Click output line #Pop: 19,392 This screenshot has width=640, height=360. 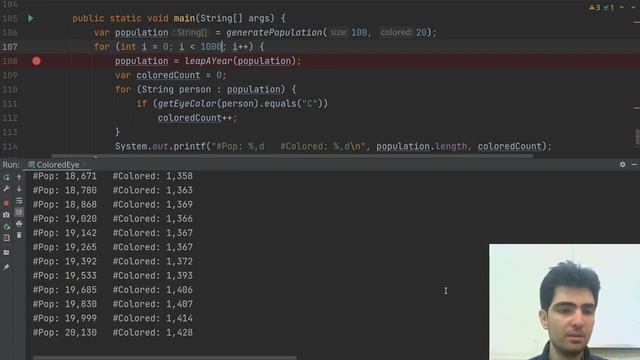[65, 261]
